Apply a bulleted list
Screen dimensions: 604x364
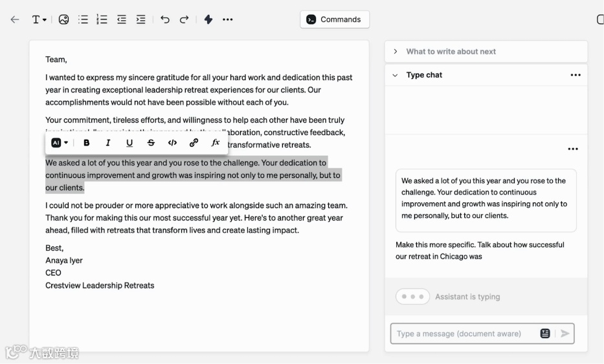[83, 19]
